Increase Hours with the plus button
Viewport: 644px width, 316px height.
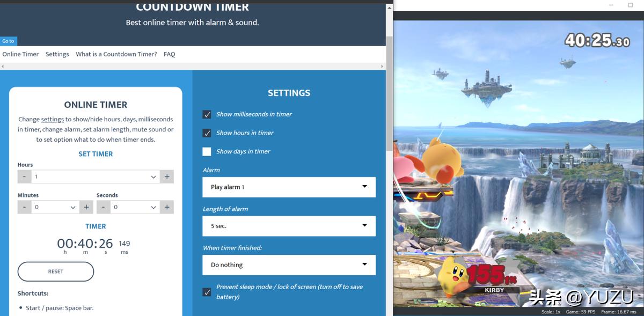point(167,177)
